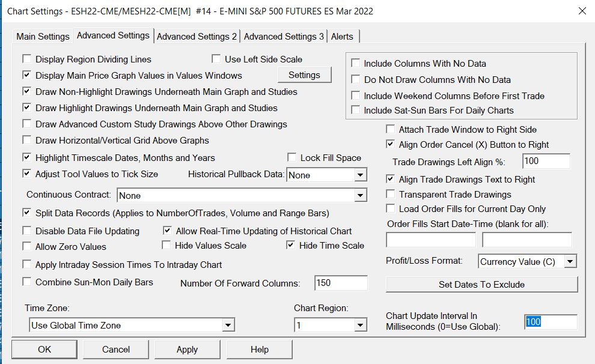Toggle Allow Real-Time Updating of Historical Chart

167,231
